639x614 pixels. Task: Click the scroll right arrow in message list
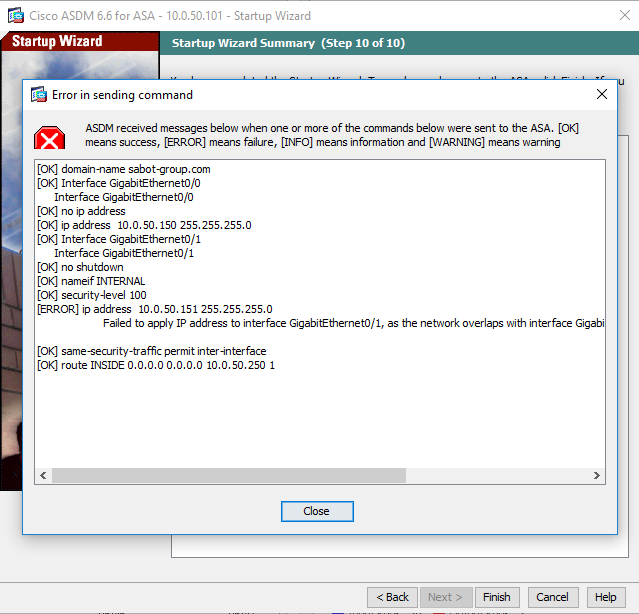pos(597,475)
